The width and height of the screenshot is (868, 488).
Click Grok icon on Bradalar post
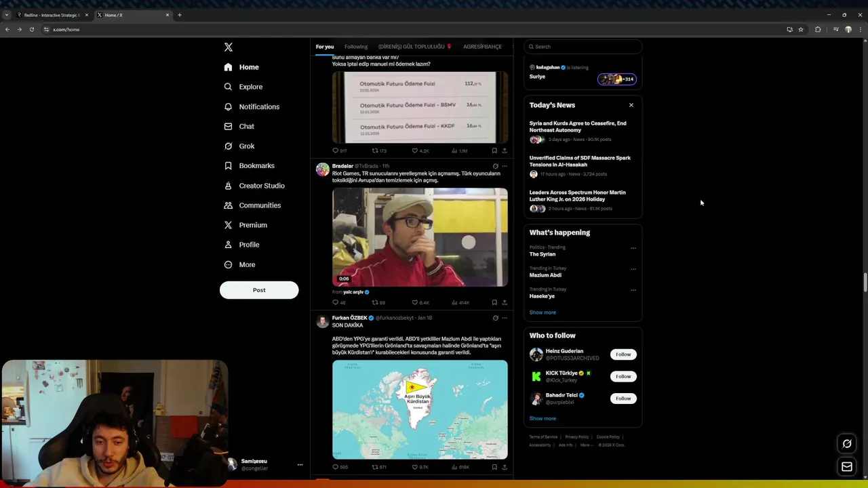495,166
